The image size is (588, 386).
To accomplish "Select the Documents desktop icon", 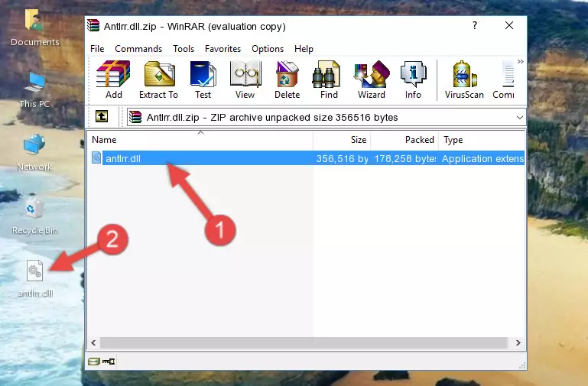I will 34,28.
